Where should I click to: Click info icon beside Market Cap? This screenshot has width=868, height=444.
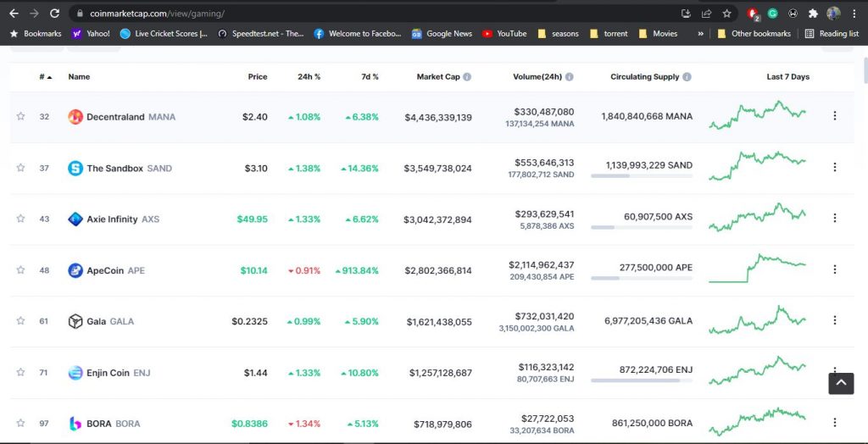(x=467, y=77)
